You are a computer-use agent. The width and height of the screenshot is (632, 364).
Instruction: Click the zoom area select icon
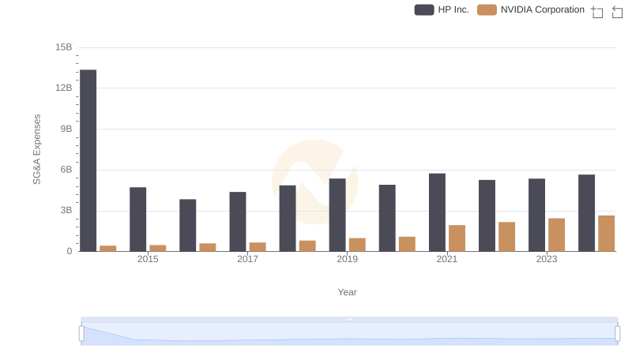[x=597, y=12]
